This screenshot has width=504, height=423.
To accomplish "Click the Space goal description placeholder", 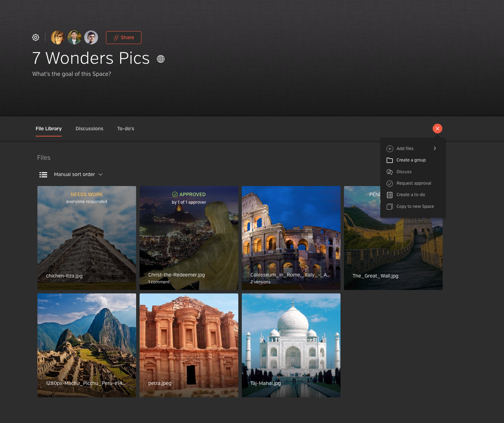I will coord(72,74).
